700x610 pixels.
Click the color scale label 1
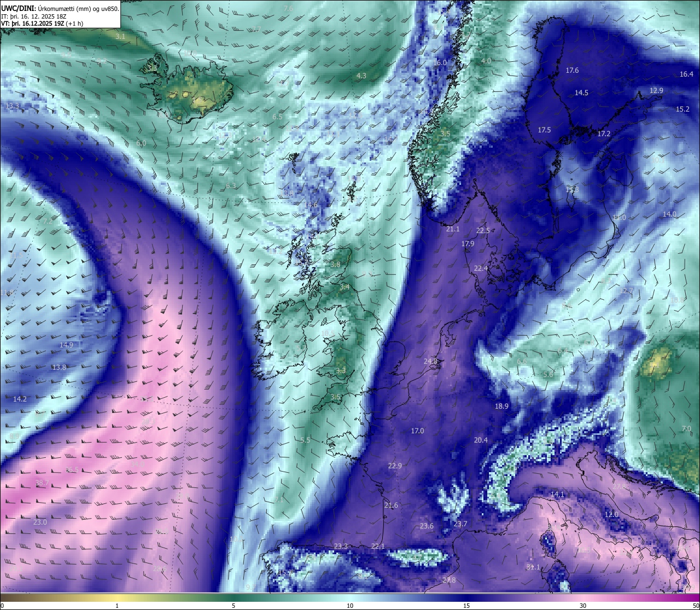click(x=117, y=605)
